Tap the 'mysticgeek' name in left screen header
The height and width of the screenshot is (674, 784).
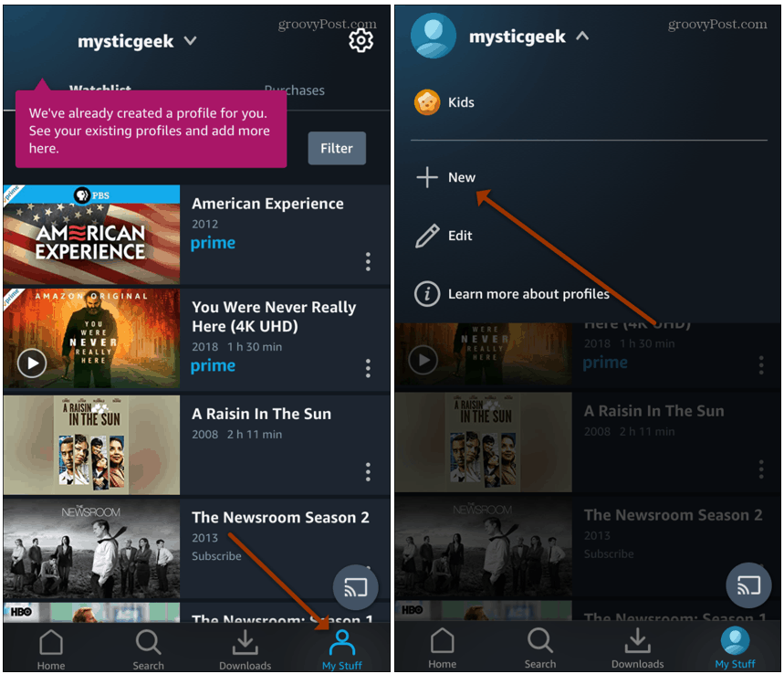(x=126, y=41)
